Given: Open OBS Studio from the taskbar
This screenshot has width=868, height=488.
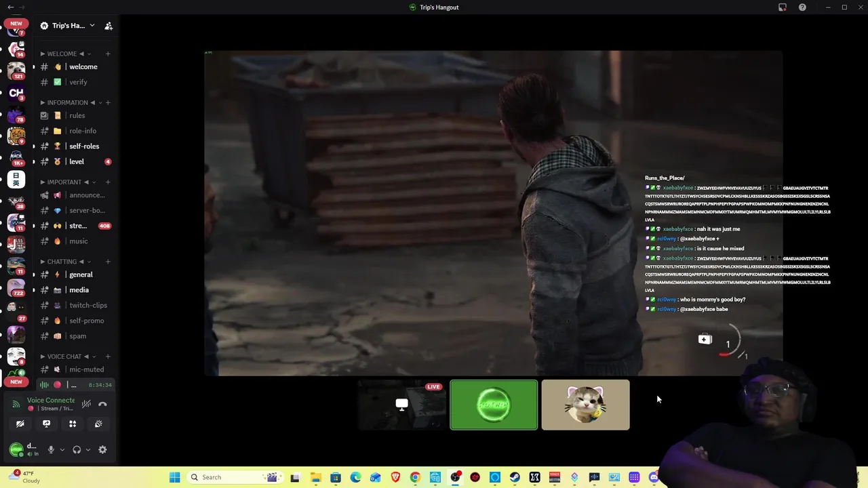Looking at the screenshot, I should [x=455, y=477].
